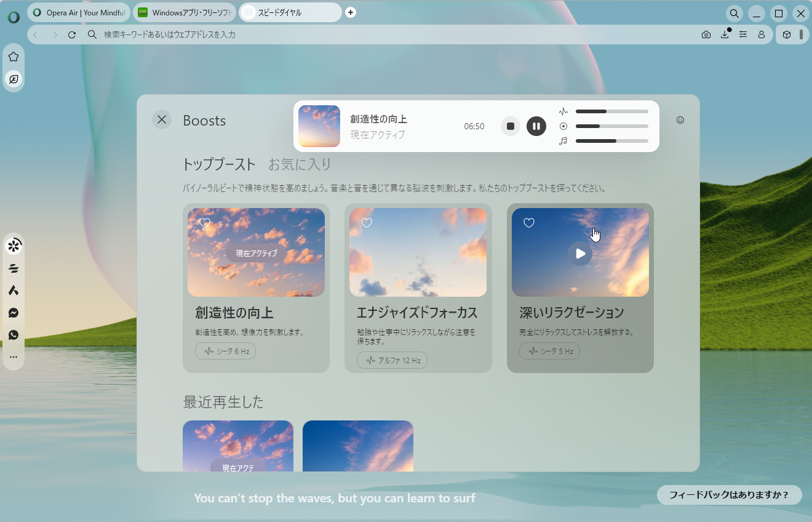
Task: Open Easy Setup sliders icon
Action: pos(743,35)
